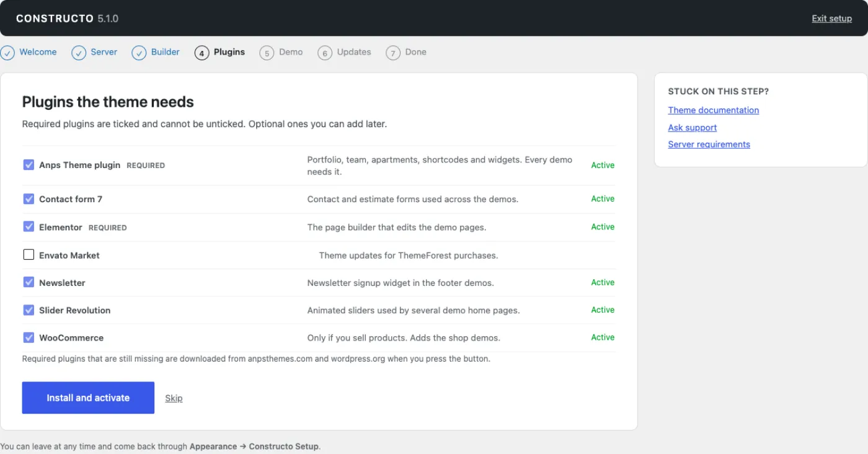This screenshot has width=868, height=454.
Task: Click the Contact form 7 label
Action: [71, 199]
